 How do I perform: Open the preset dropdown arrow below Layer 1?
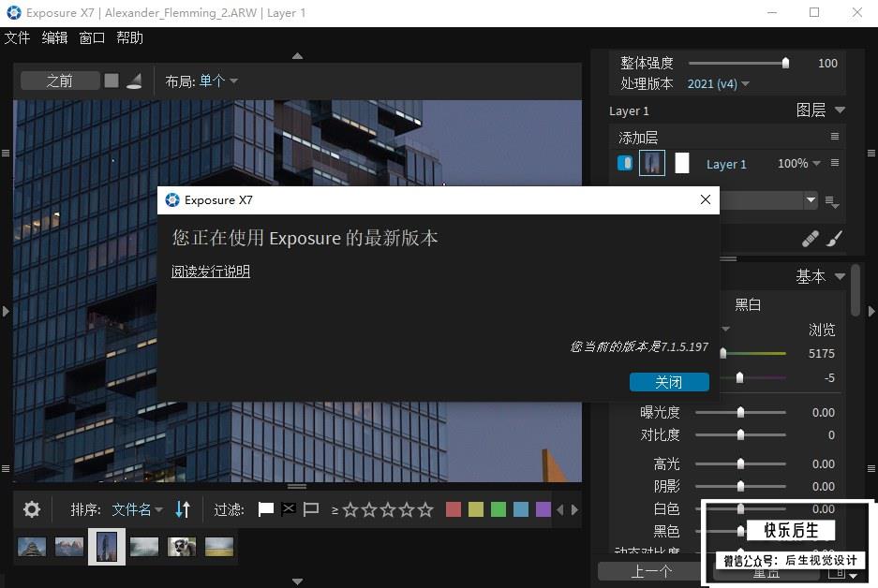(x=811, y=199)
